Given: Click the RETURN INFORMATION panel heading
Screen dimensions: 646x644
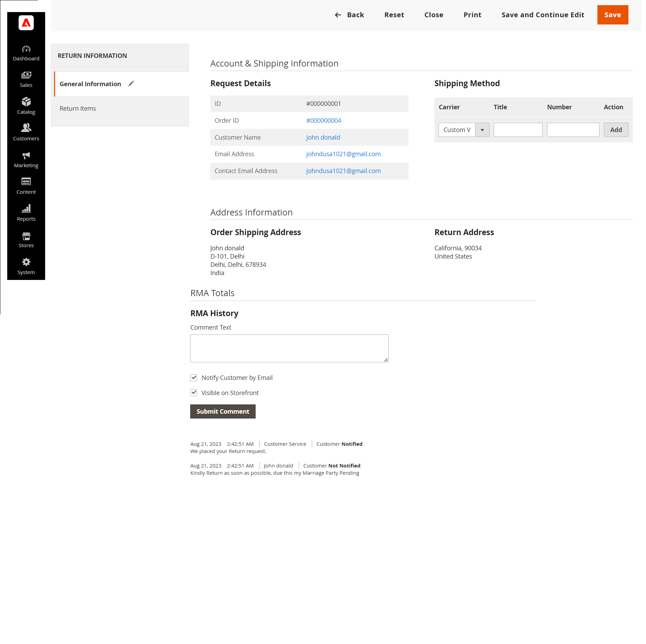Looking at the screenshot, I should point(92,56).
